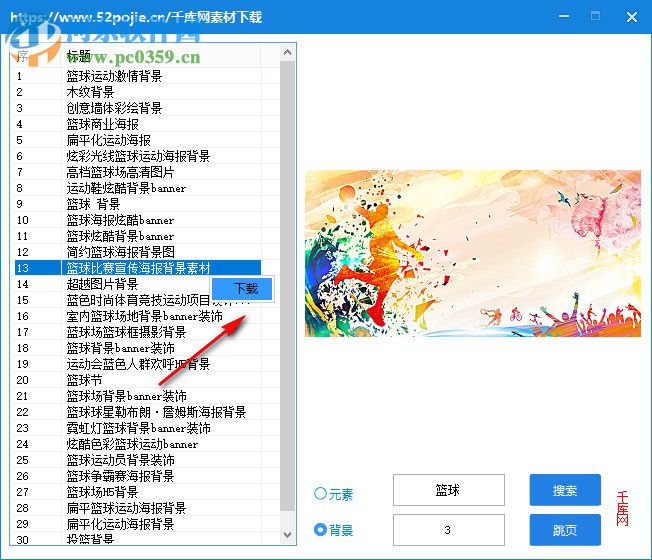The image size is (652, 560).
Task: Click the 搜索 button
Action: click(x=565, y=490)
